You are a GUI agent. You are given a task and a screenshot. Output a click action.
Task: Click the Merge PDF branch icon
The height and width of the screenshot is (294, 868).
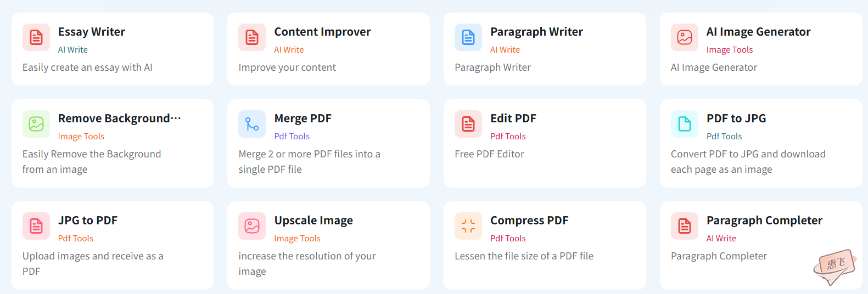click(252, 124)
